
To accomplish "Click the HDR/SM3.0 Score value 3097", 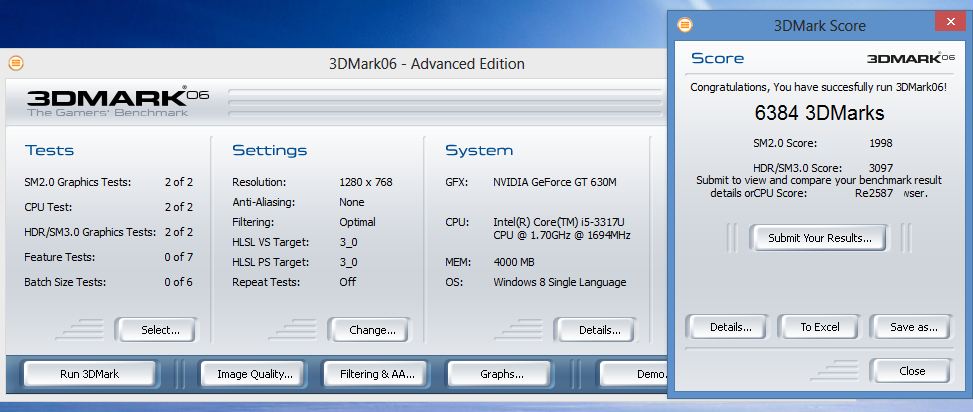I will pos(881,168).
